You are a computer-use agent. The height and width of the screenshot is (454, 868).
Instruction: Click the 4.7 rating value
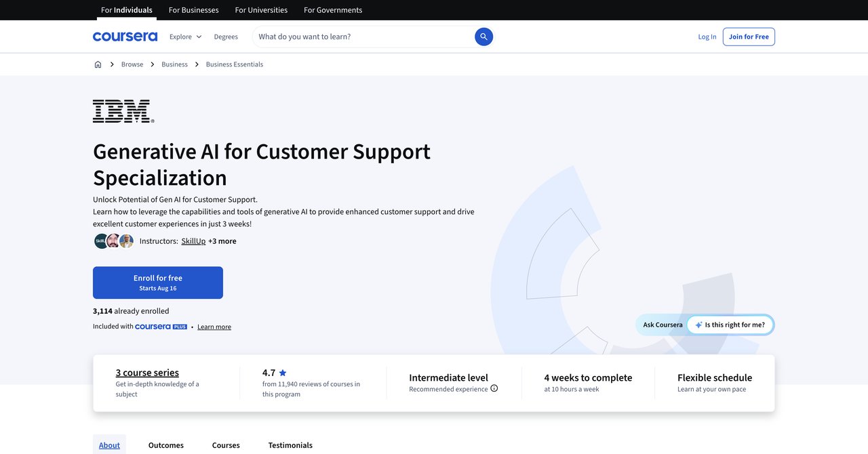point(269,373)
